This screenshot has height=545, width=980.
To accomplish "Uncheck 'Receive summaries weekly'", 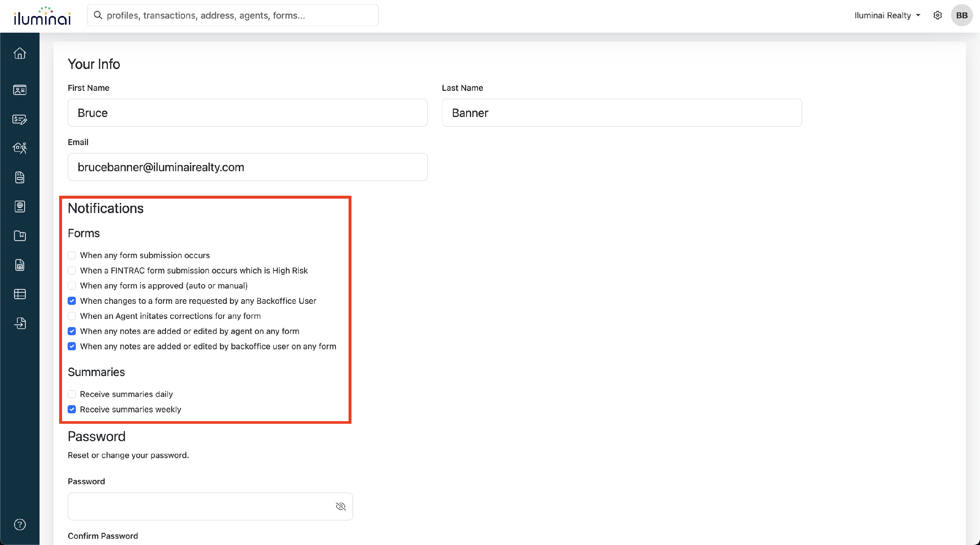I will 72,409.
